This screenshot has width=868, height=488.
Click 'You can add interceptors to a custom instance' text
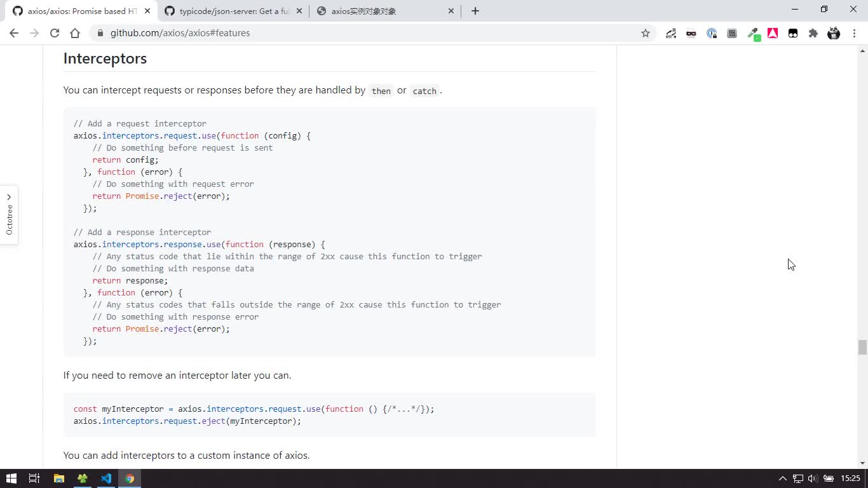tap(187, 456)
